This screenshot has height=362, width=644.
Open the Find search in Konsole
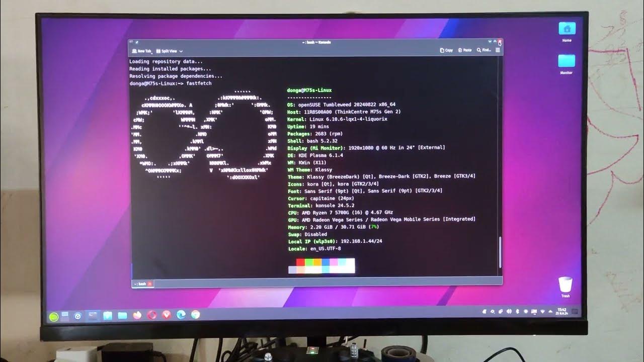(x=484, y=50)
